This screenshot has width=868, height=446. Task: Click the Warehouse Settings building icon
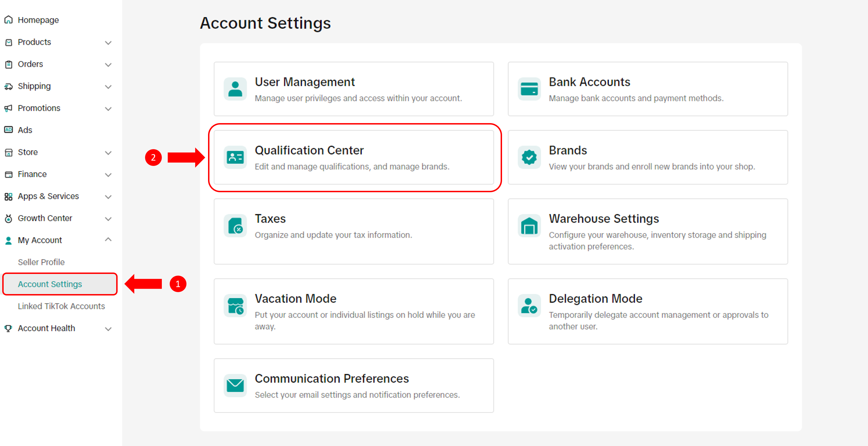529,226
